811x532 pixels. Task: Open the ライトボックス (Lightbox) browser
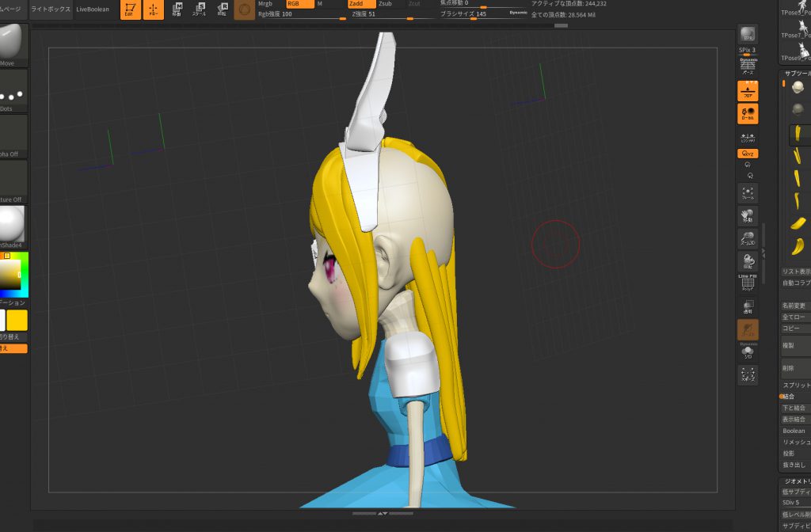point(51,9)
